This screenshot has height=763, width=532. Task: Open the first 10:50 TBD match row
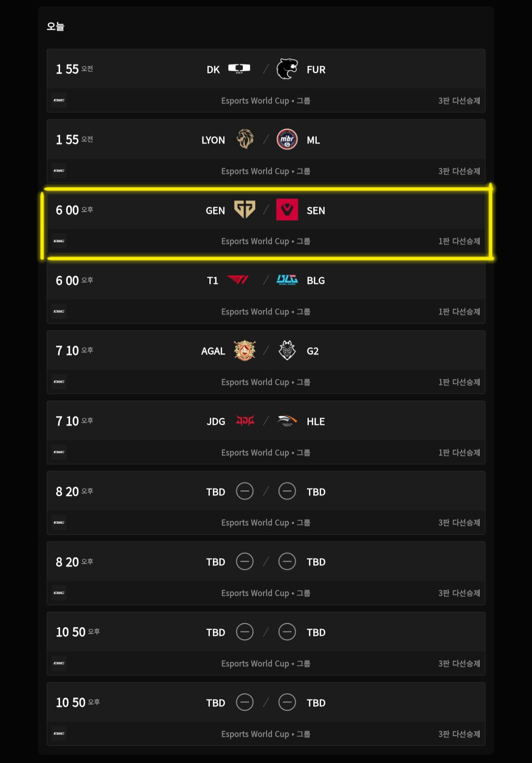coord(266,643)
